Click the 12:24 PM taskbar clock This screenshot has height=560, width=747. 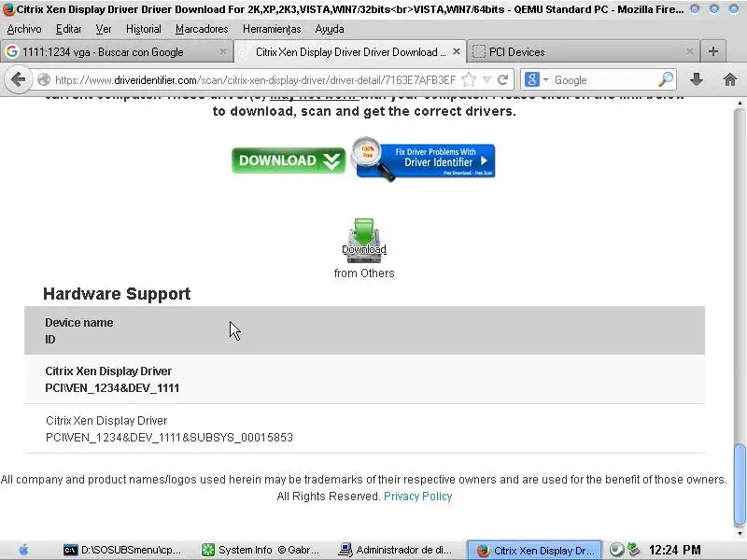[674, 550]
